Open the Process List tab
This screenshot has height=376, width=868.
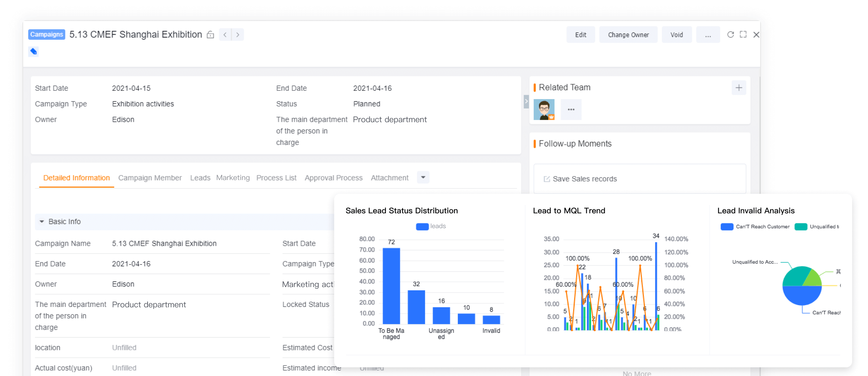coord(276,178)
